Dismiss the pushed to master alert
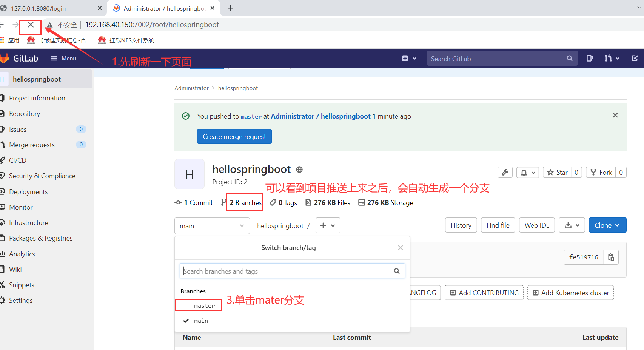Image resolution: width=644 pixels, height=350 pixels. [x=615, y=115]
